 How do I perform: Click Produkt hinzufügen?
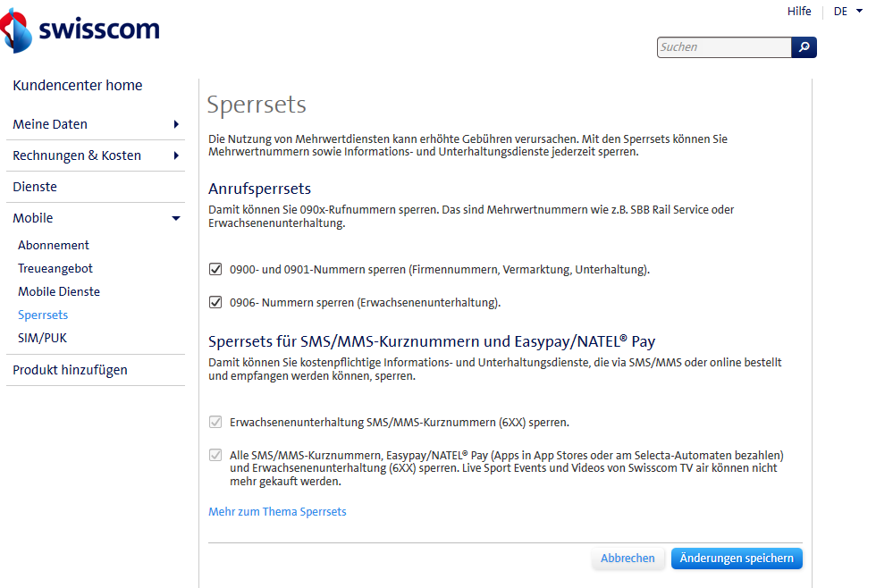click(x=70, y=370)
